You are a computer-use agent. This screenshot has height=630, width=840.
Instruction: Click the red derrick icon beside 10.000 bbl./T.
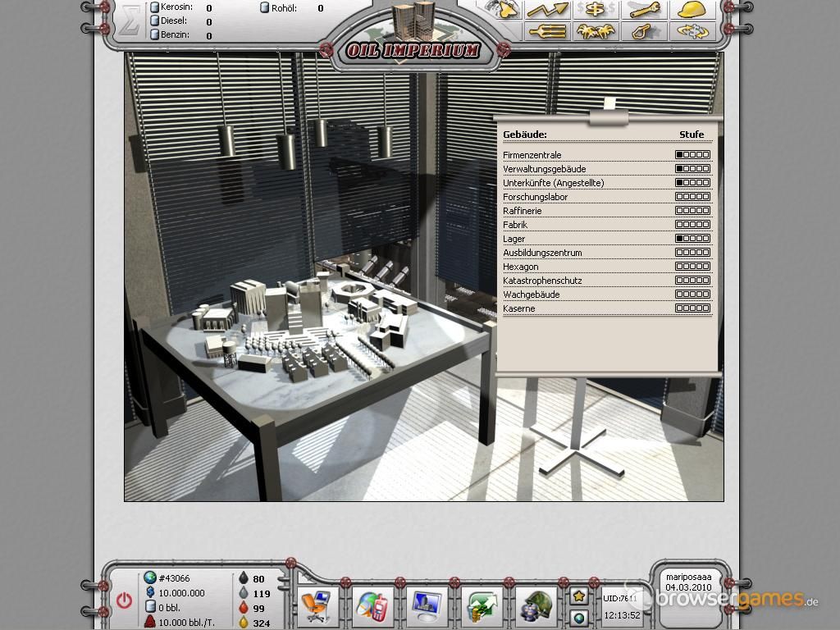coord(150,622)
